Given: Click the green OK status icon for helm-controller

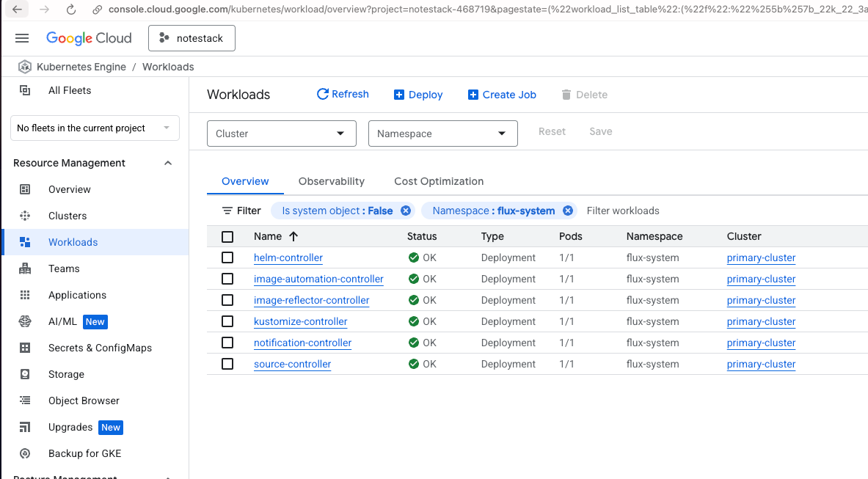Looking at the screenshot, I should (x=414, y=257).
